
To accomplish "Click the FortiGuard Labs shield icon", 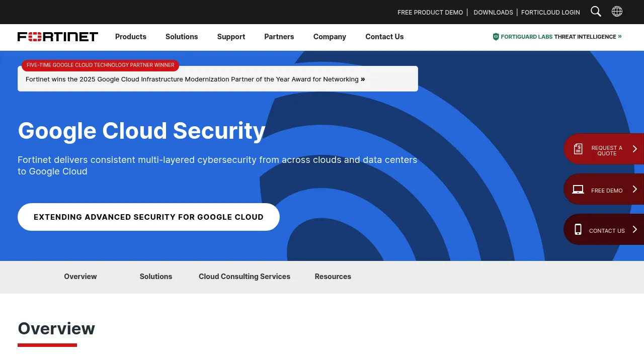I will click(x=496, y=37).
